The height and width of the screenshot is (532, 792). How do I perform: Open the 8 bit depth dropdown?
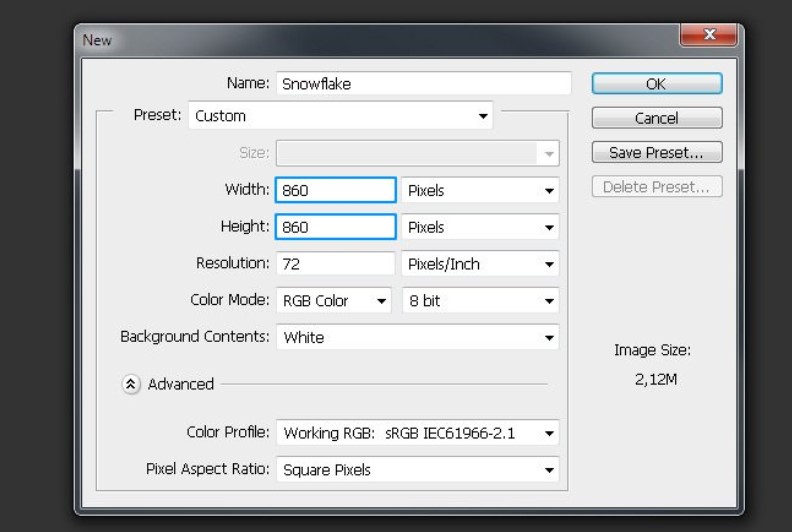pyautogui.click(x=480, y=301)
